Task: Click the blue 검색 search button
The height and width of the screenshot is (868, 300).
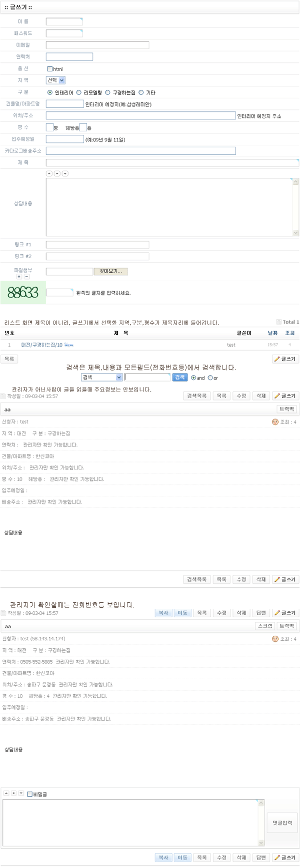Action: click(179, 378)
